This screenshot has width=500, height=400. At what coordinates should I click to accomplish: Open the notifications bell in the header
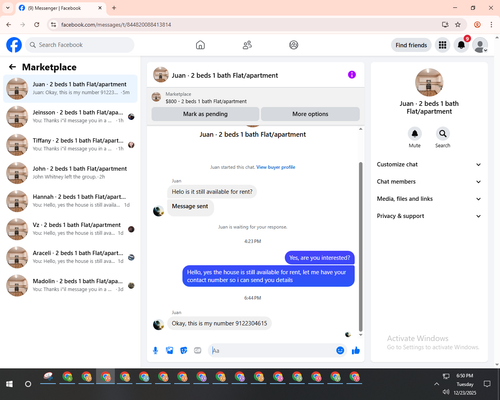click(461, 45)
